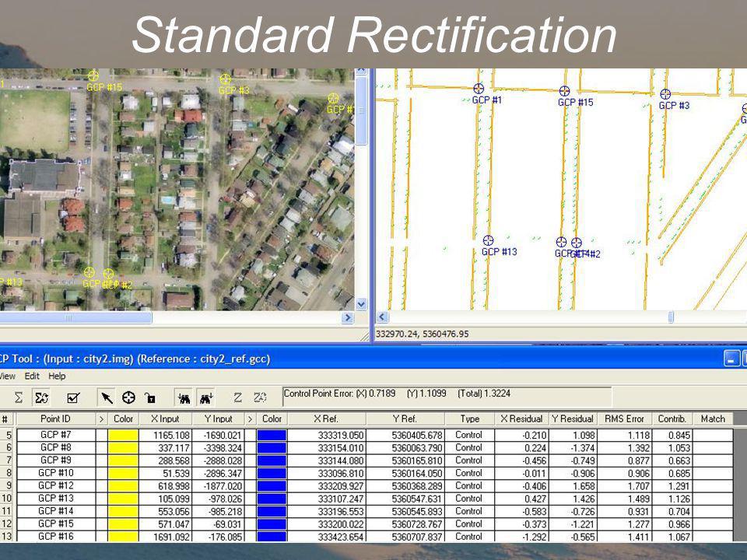Click aerial viewer vertical scrollbar down arrow
The image size is (747, 560).
tap(361, 304)
